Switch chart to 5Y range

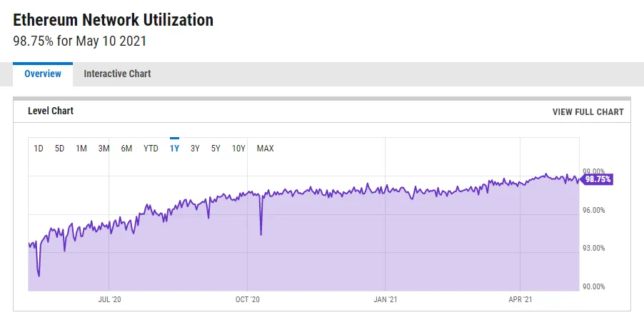[216, 149]
